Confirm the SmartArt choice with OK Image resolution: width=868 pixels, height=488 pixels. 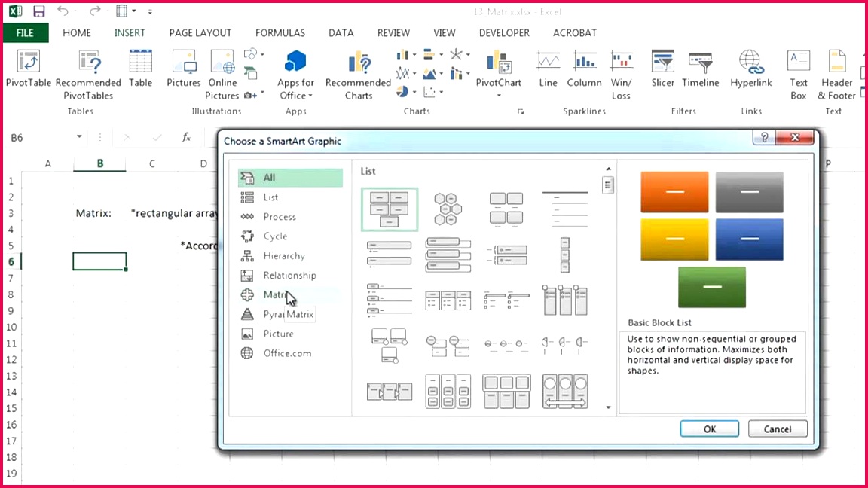pyautogui.click(x=710, y=429)
